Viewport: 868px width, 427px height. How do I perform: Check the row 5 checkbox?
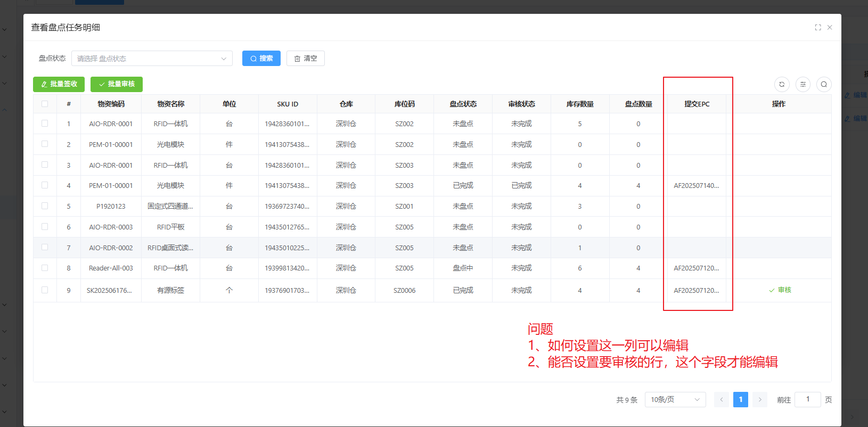click(x=45, y=206)
